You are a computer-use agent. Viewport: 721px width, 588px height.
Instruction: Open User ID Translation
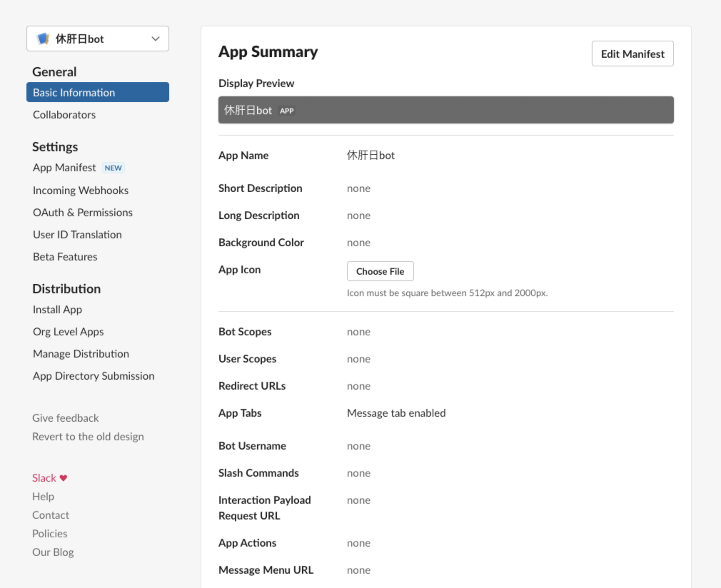point(77,234)
